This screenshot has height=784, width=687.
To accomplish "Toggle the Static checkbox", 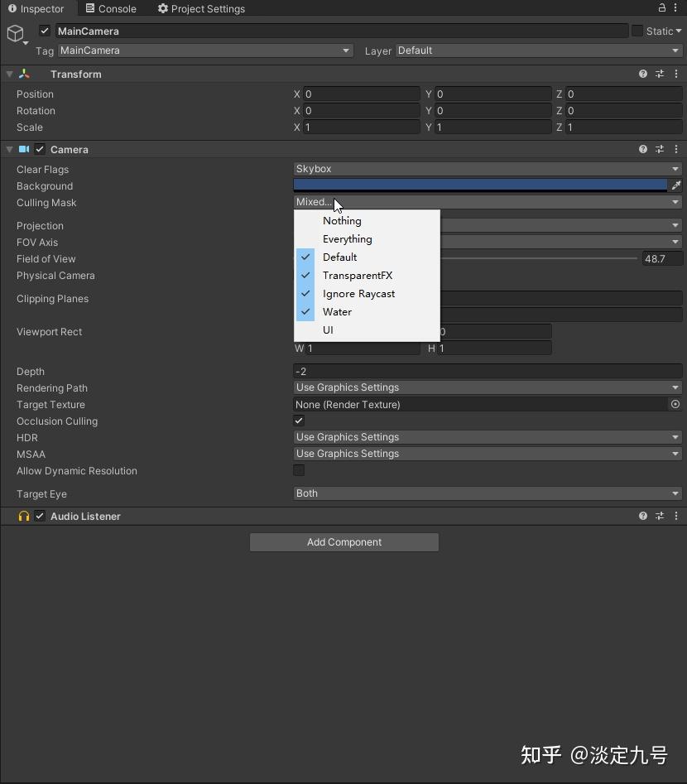I will (637, 31).
